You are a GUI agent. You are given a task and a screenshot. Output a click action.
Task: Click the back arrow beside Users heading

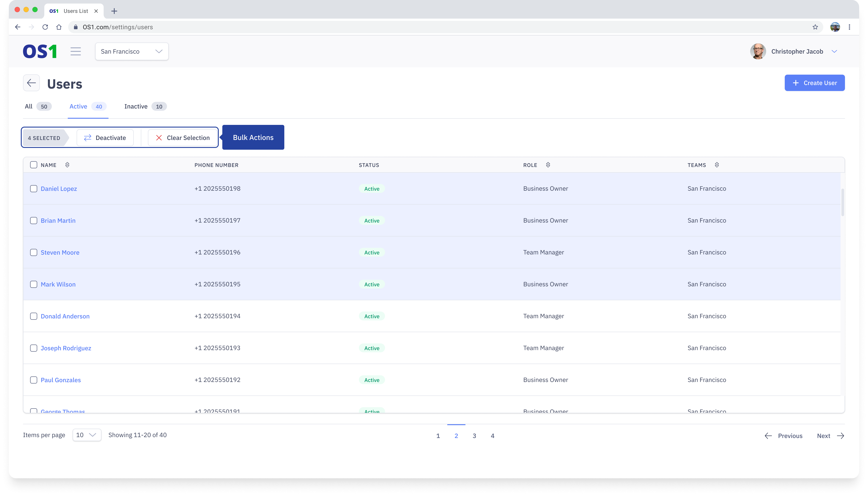pos(31,83)
